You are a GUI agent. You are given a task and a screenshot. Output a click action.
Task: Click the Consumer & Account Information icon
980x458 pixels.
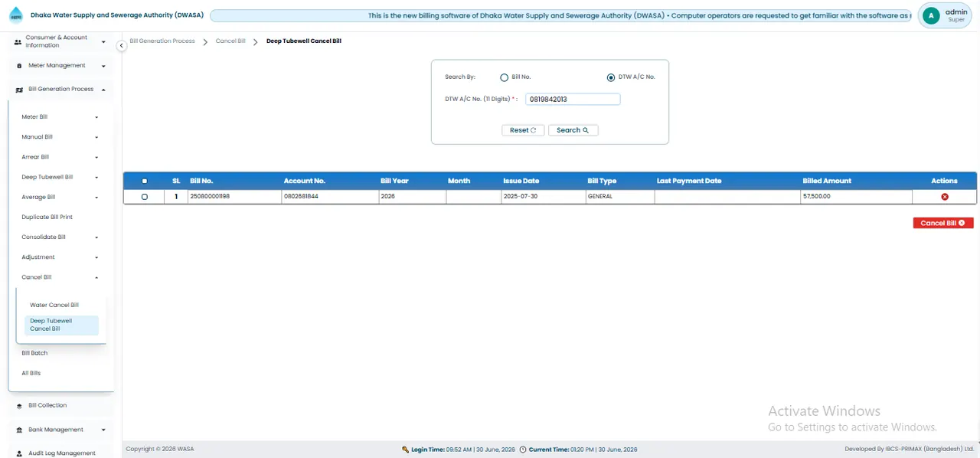18,42
